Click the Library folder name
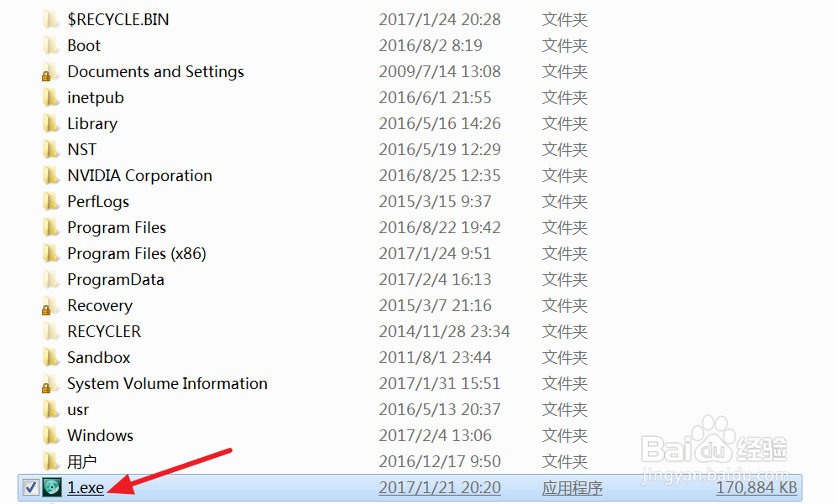Screen dimensions: 836x504 coord(92,124)
